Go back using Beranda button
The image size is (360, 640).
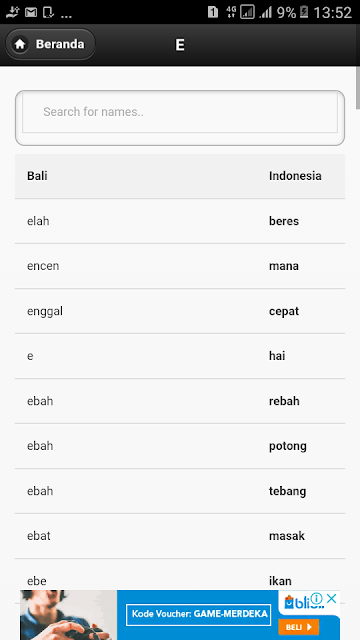tap(50, 44)
